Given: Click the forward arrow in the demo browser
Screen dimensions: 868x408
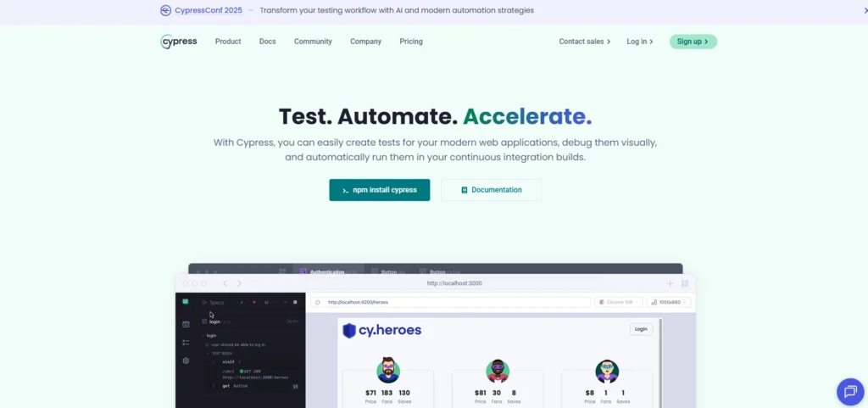Looking at the screenshot, I should pyautogui.click(x=239, y=283).
